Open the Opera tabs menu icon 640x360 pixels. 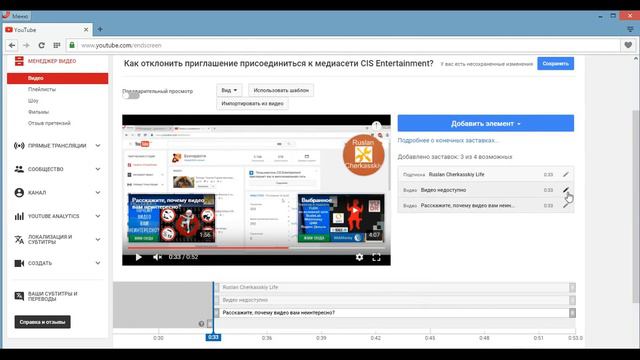[630, 29]
